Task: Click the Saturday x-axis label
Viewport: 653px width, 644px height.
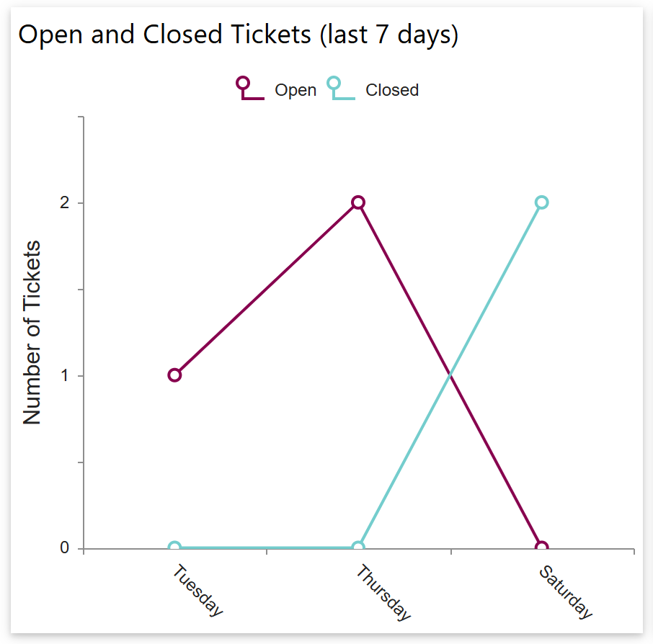Action: pos(567,593)
